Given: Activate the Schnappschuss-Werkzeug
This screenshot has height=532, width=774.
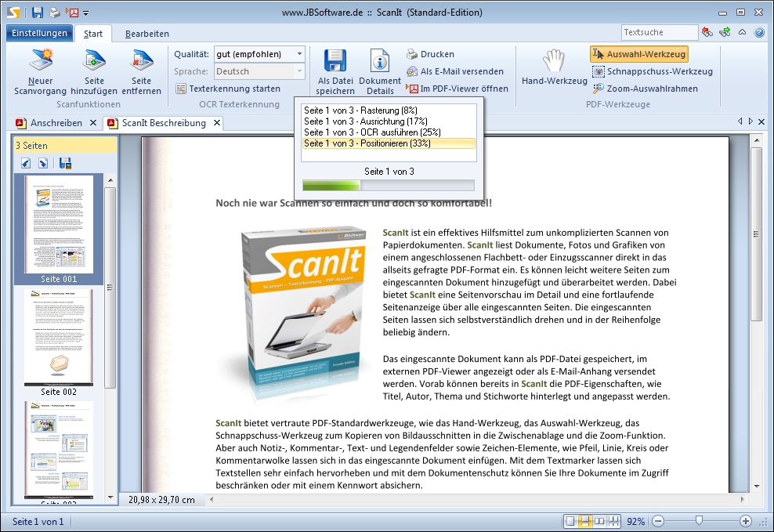Looking at the screenshot, I should coord(653,71).
